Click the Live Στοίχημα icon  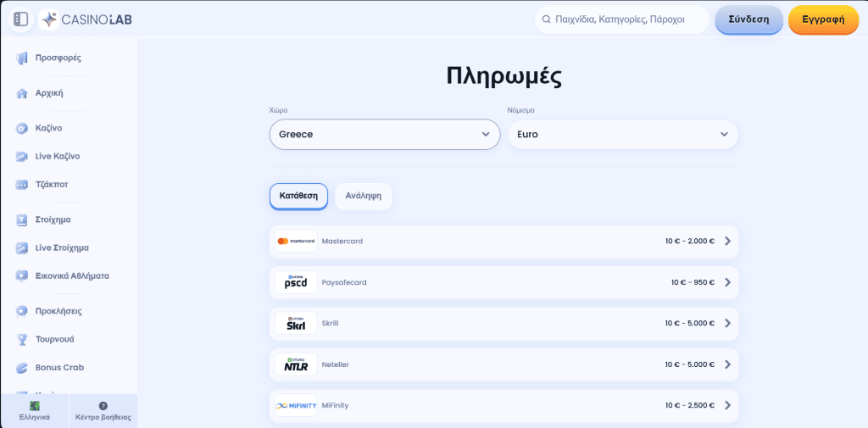tap(21, 248)
